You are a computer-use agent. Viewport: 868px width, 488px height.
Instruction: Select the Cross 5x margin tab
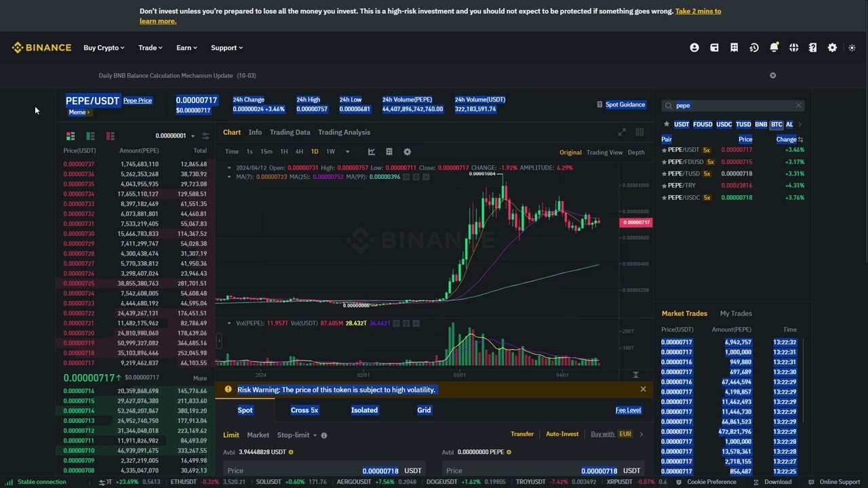[304, 410]
